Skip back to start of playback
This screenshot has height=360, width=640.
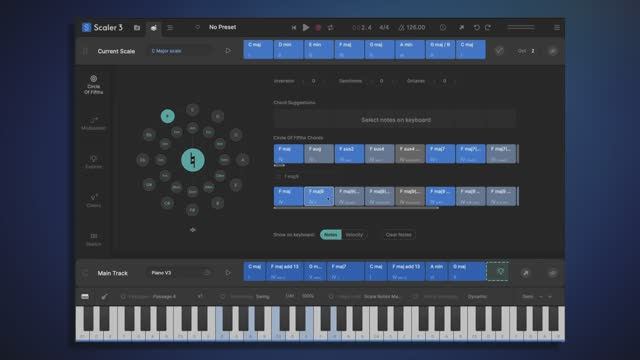point(293,28)
